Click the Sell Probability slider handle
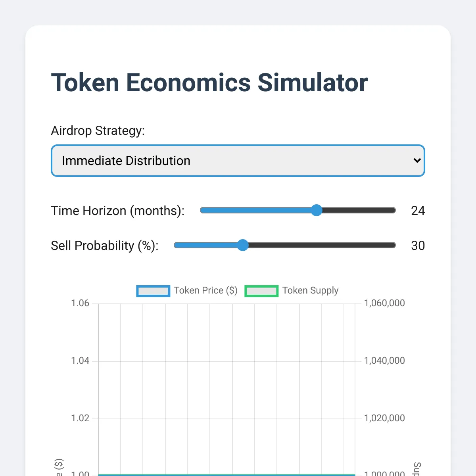The height and width of the screenshot is (476, 476). 243,245
